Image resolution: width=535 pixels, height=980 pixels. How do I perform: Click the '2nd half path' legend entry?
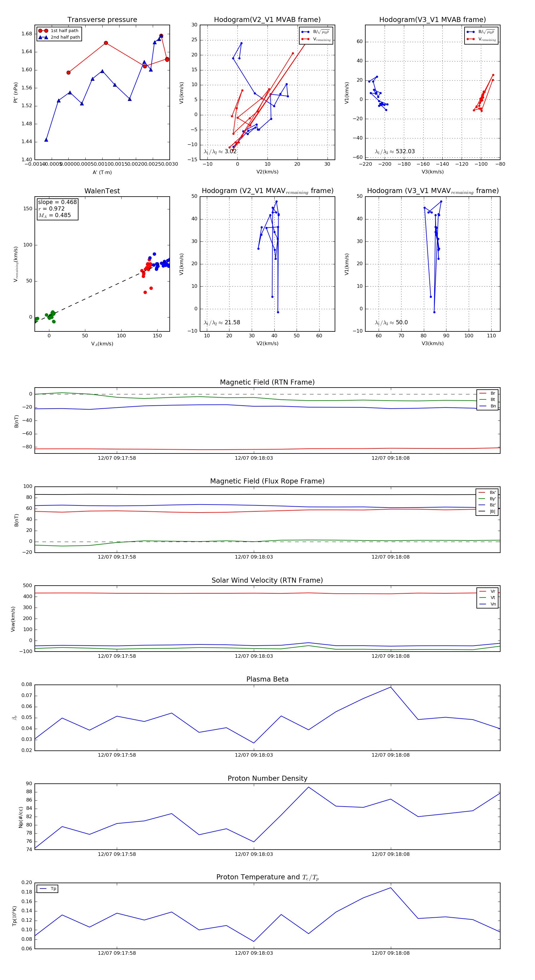coord(59,37)
